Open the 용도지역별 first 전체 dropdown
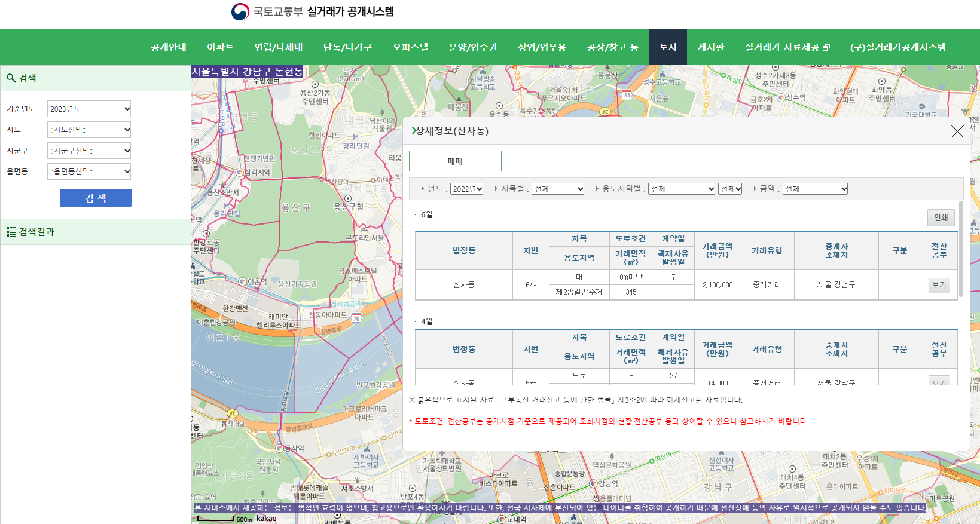This screenshot has width=980, height=524. point(682,189)
